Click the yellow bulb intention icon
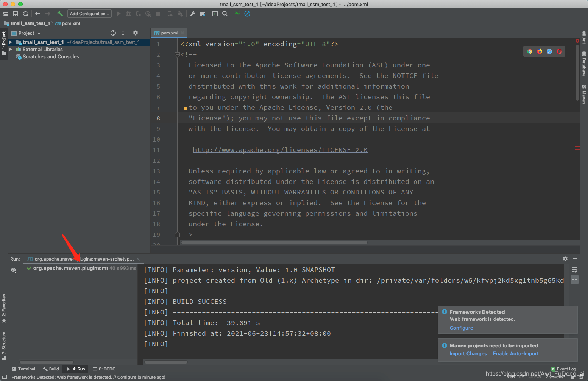 [x=186, y=109]
